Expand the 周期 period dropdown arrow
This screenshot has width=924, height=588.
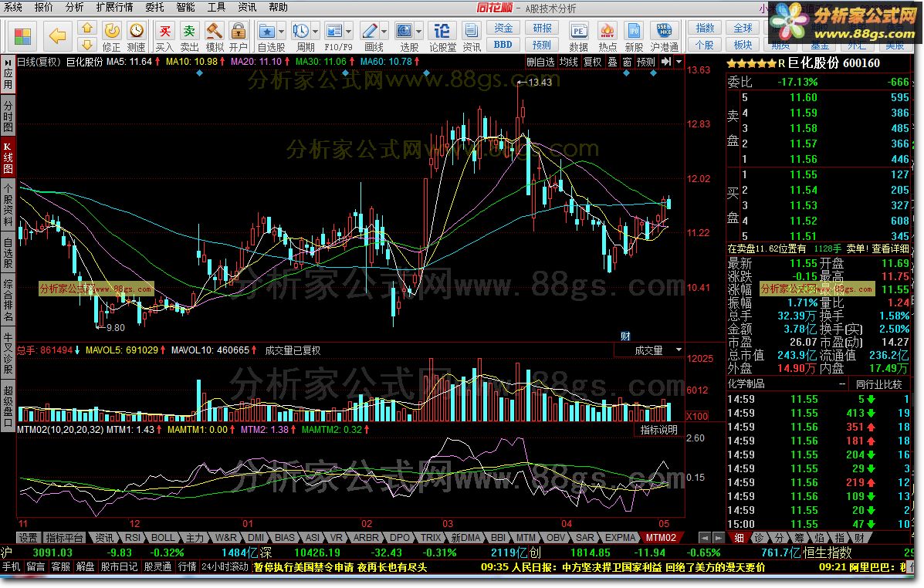click(315, 31)
